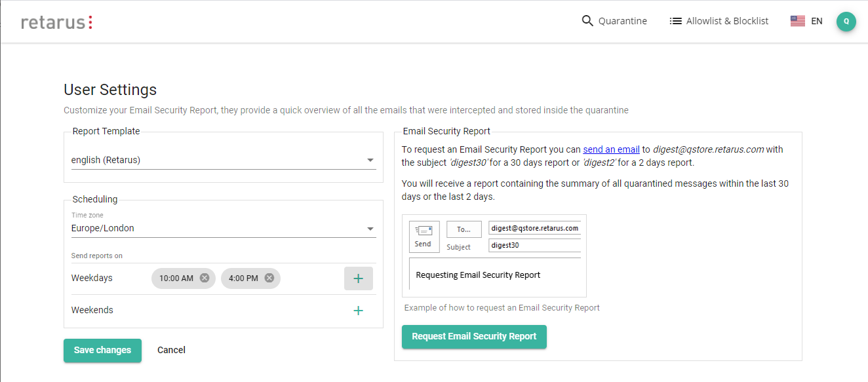
Task: Remove the 10:00 AM weekday time chip
Action: coord(205,278)
